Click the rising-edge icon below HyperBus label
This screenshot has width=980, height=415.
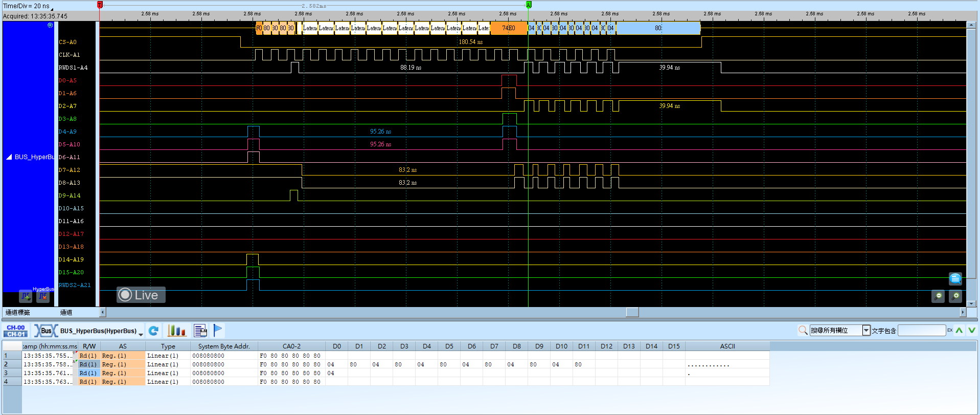26,296
